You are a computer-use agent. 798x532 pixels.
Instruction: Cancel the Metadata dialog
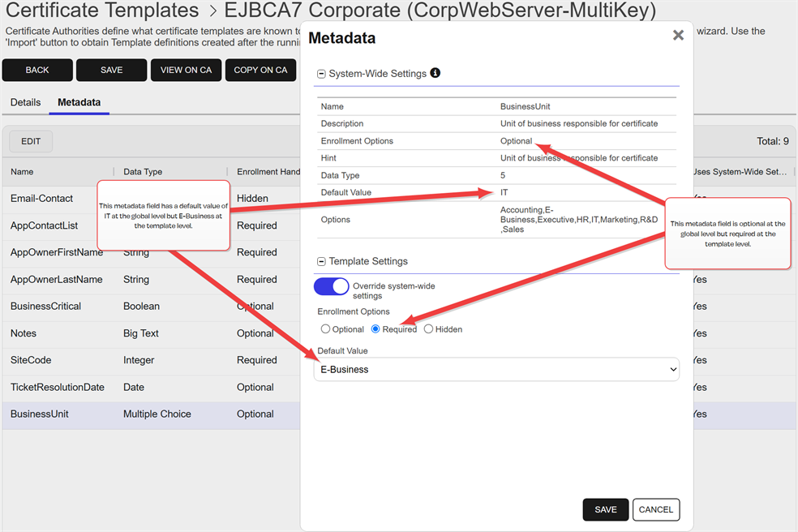tap(655, 509)
